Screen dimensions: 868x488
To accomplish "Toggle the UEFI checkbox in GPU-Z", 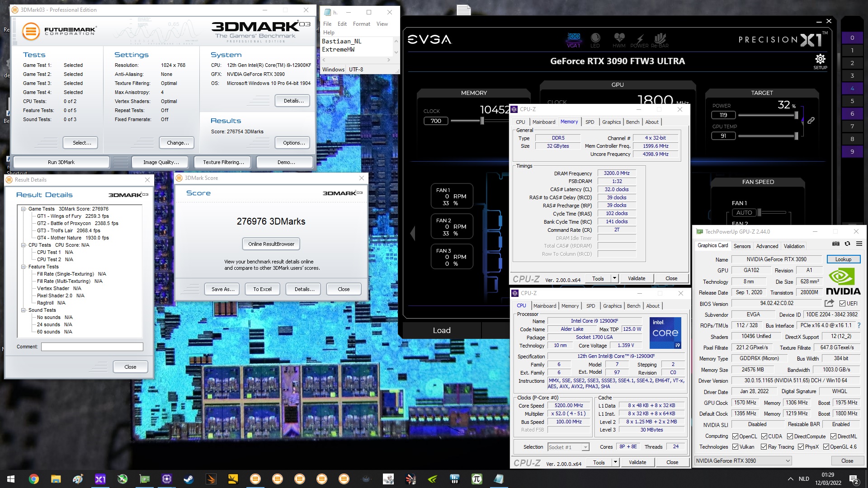I will [842, 303].
